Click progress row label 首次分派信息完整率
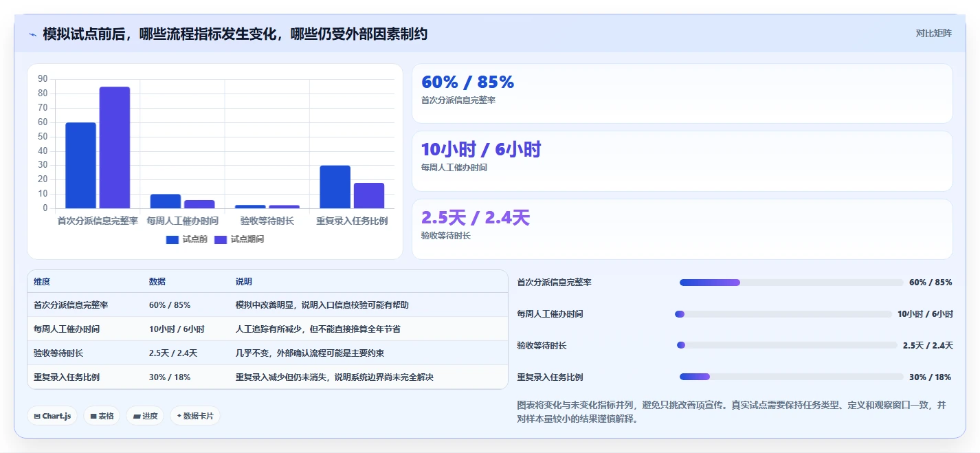This screenshot has height=453, width=980. coord(554,283)
